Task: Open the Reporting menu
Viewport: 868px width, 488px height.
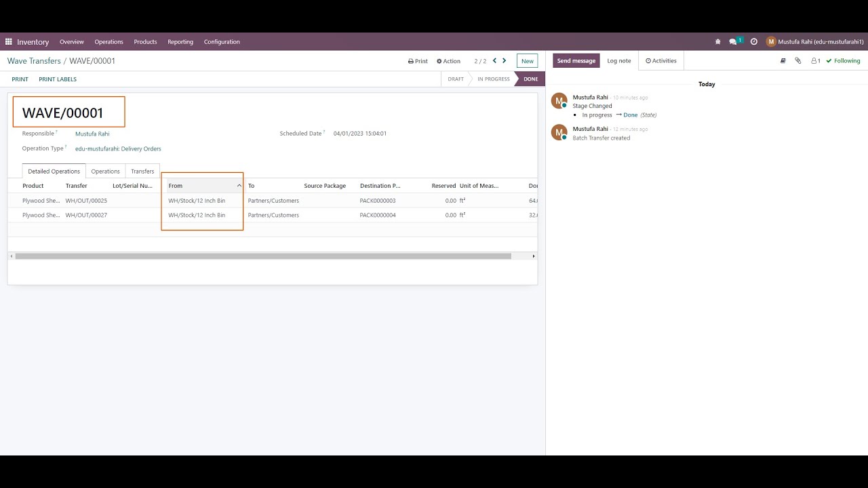Action: click(180, 41)
